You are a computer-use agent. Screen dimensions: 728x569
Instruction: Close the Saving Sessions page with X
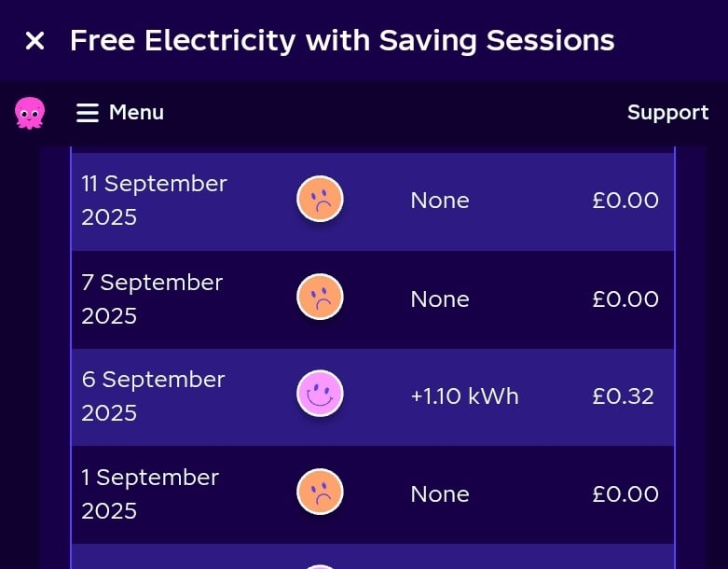coord(34,41)
